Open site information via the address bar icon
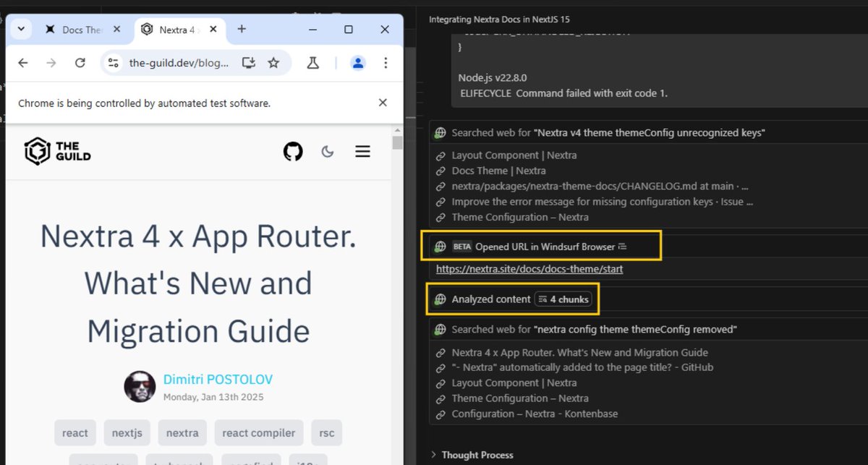Viewport: 868px width, 465px height. point(113,63)
